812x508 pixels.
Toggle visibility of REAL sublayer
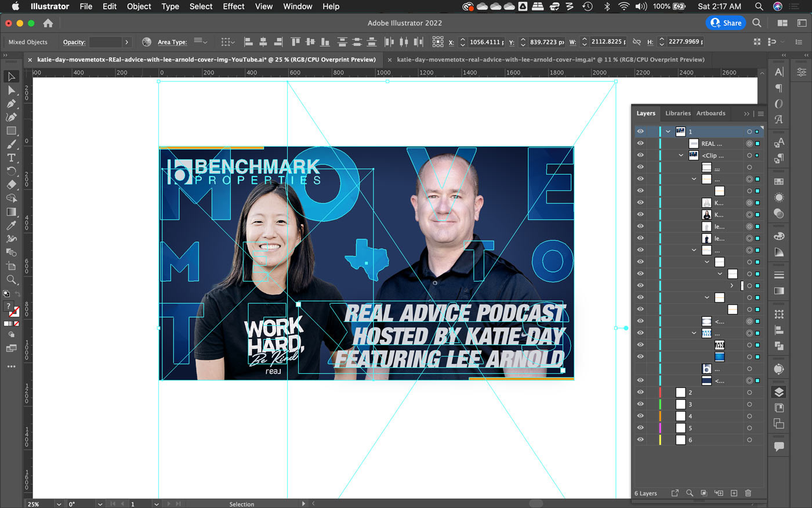(x=640, y=143)
